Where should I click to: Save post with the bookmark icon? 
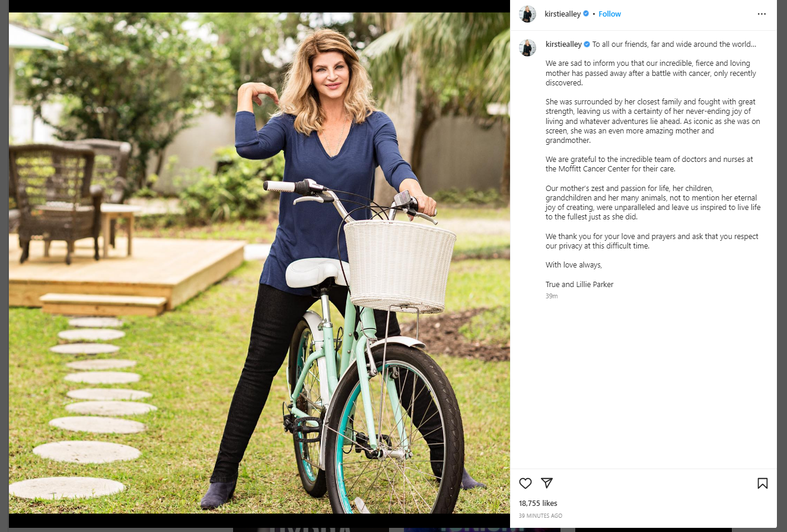pyautogui.click(x=763, y=483)
